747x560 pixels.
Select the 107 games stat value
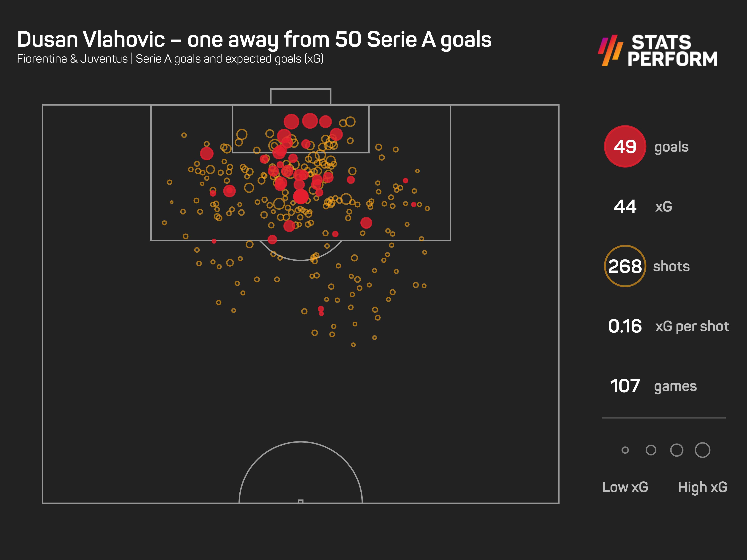[625, 386]
